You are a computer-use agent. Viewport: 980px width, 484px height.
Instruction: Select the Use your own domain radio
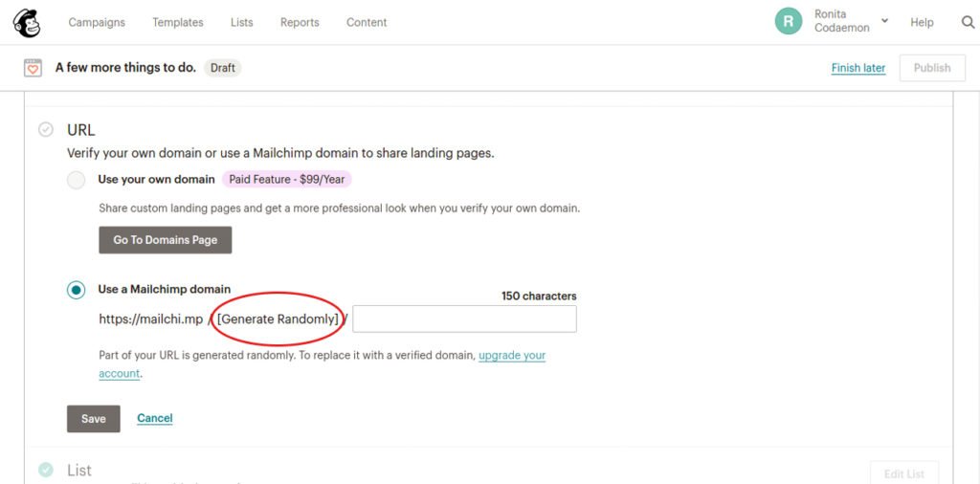(x=77, y=181)
